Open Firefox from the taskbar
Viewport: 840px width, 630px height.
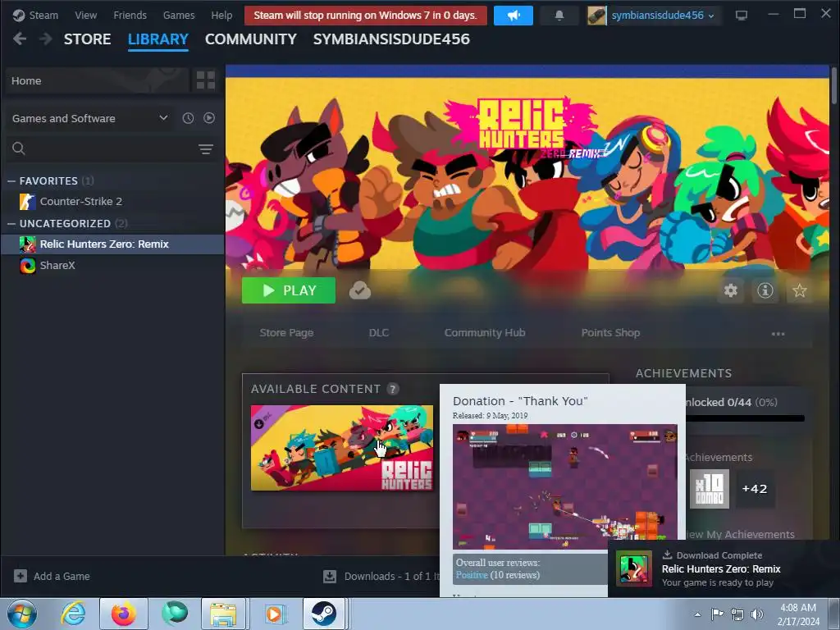[x=124, y=614]
